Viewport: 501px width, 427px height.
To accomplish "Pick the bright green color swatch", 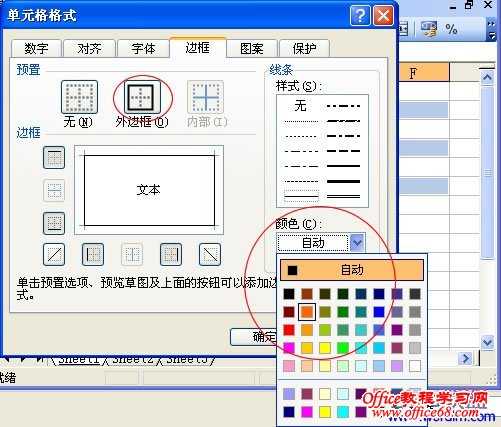I will [x=343, y=348].
